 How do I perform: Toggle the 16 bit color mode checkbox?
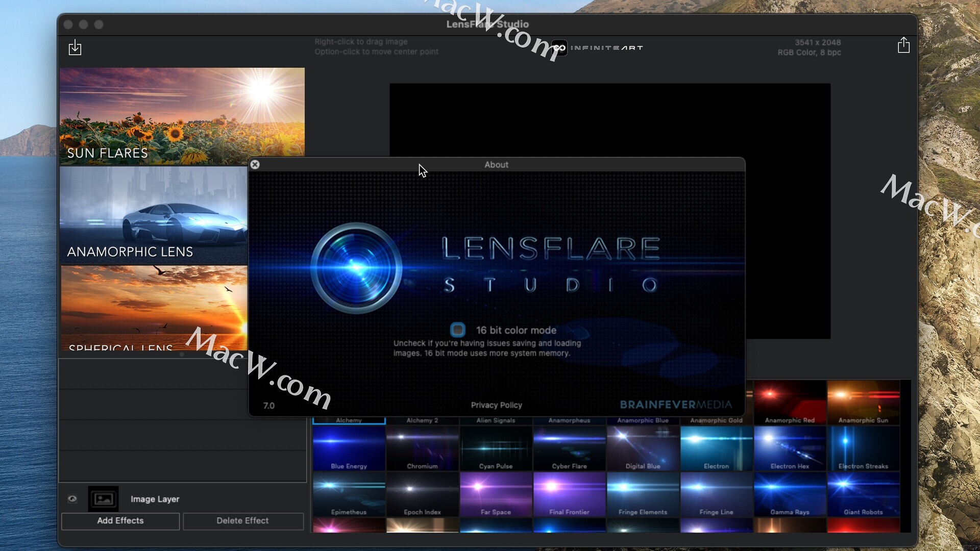pyautogui.click(x=457, y=330)
